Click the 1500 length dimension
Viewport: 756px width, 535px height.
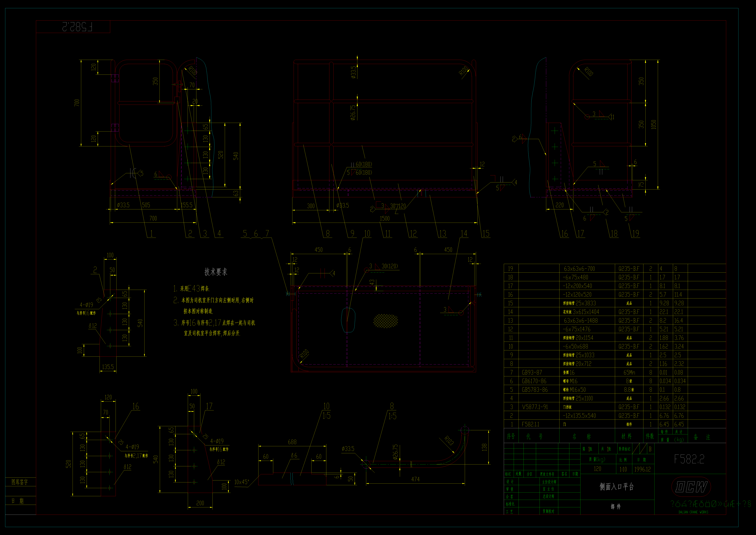click(385, 219)
